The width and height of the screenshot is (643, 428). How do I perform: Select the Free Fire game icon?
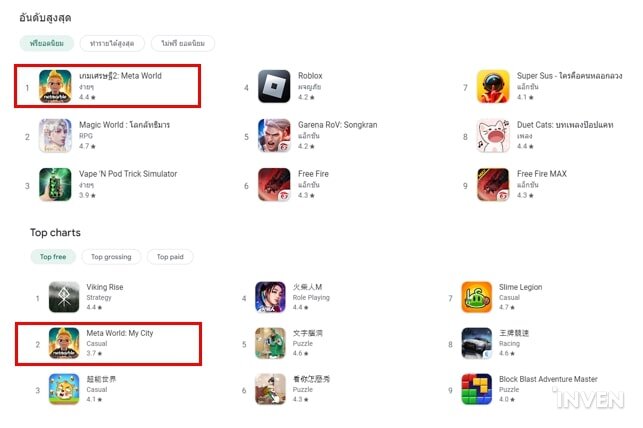tap(274, 184)
